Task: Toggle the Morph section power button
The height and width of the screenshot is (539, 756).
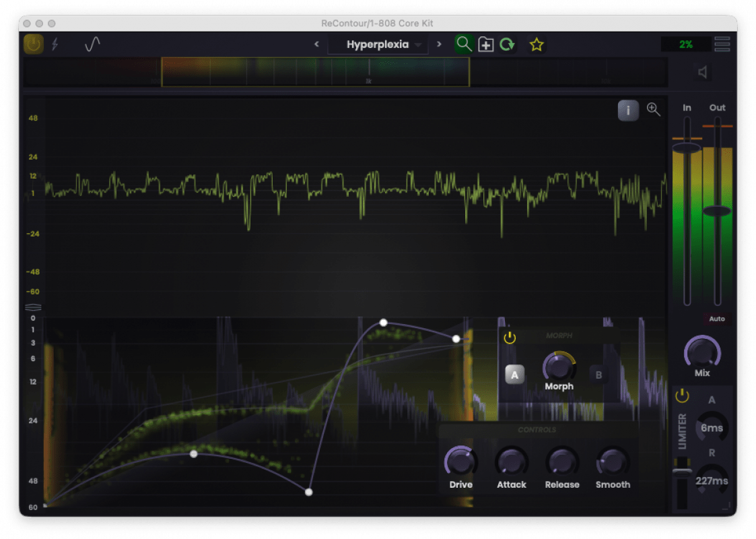Action: pos(510,338)
